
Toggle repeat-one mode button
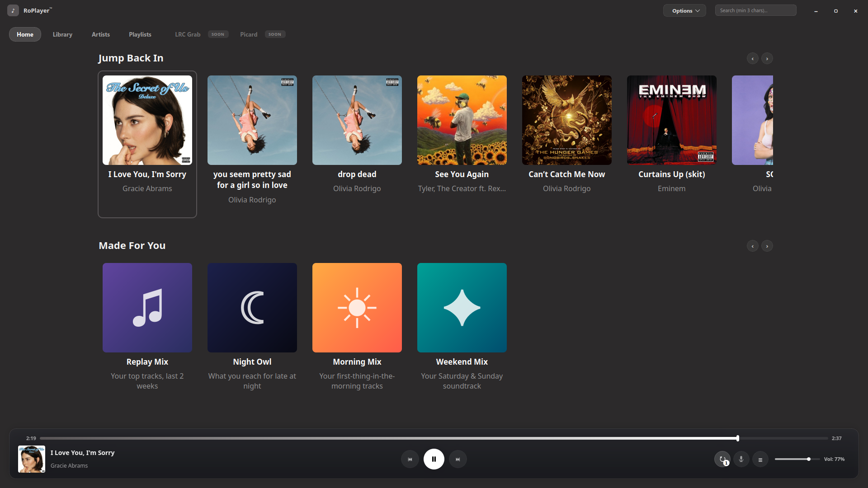click(x=722, y=459)
